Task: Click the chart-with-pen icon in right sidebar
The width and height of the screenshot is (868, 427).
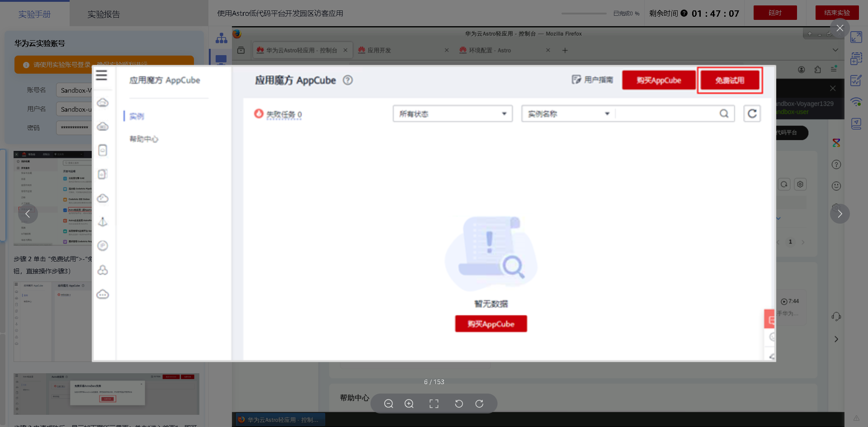Action: [x=856, y=80]
